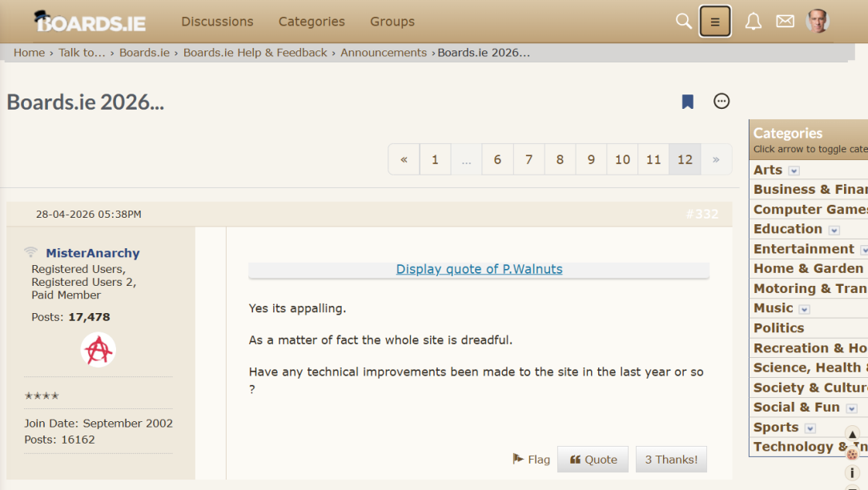Screen dimensions: 868x490
Task: Open the Arts category link
Action: tap(768, 170)
